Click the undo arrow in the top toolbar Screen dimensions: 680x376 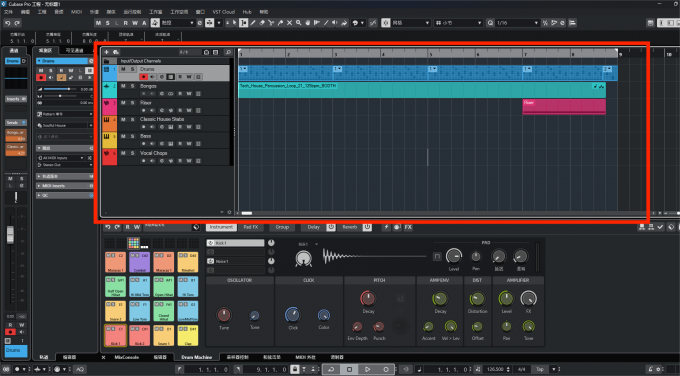click(x=7, y=23)
